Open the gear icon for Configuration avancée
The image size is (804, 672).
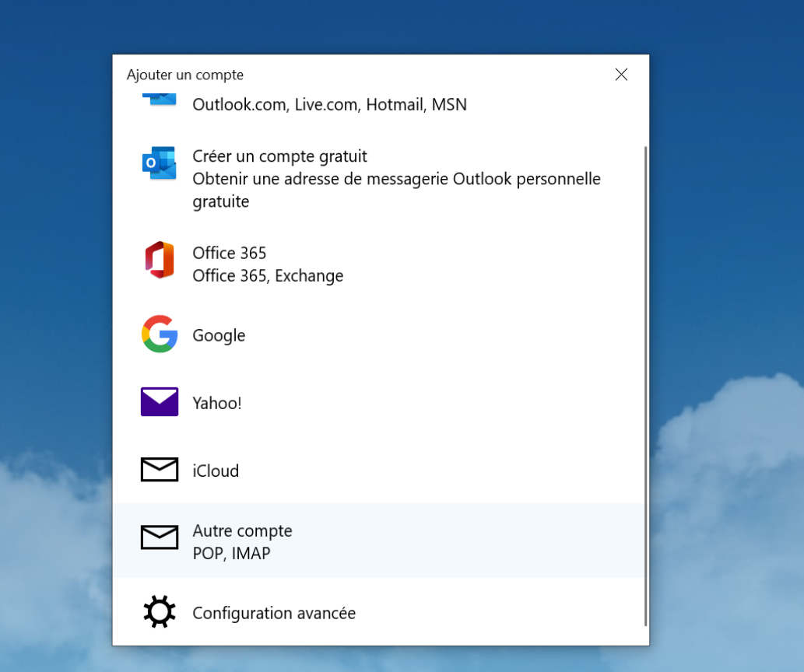(x=159, y=612)
